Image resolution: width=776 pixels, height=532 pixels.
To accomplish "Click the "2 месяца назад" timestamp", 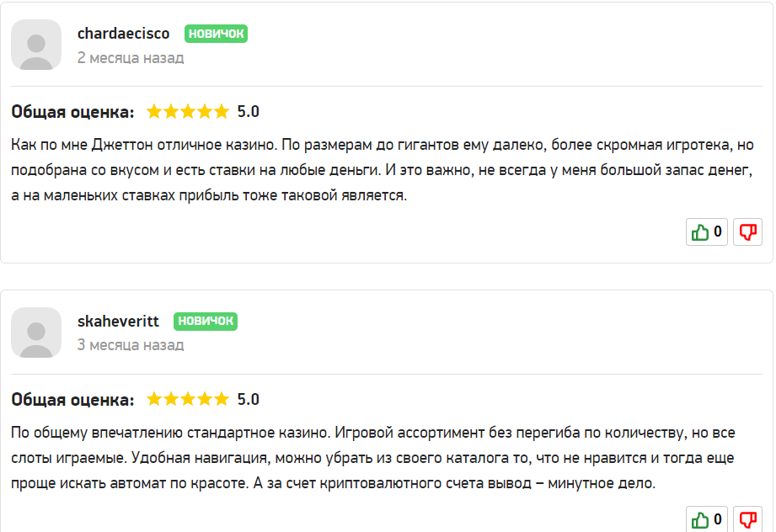I will (131, 58).
